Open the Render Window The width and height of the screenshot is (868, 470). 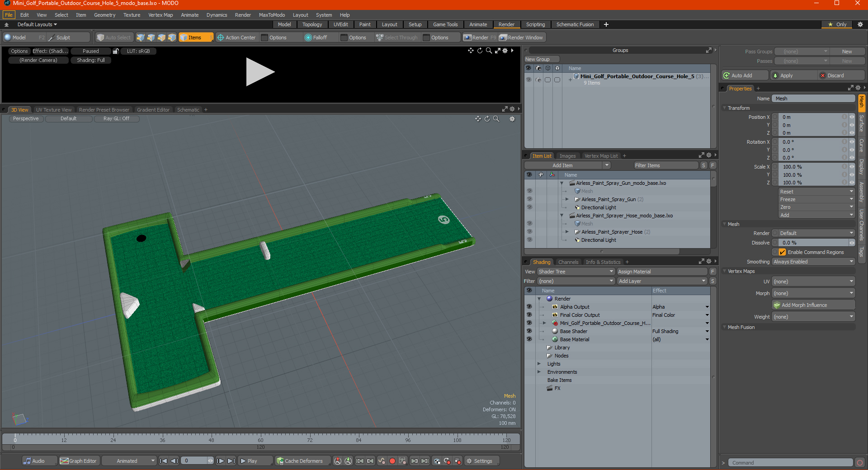pos(521,38)
